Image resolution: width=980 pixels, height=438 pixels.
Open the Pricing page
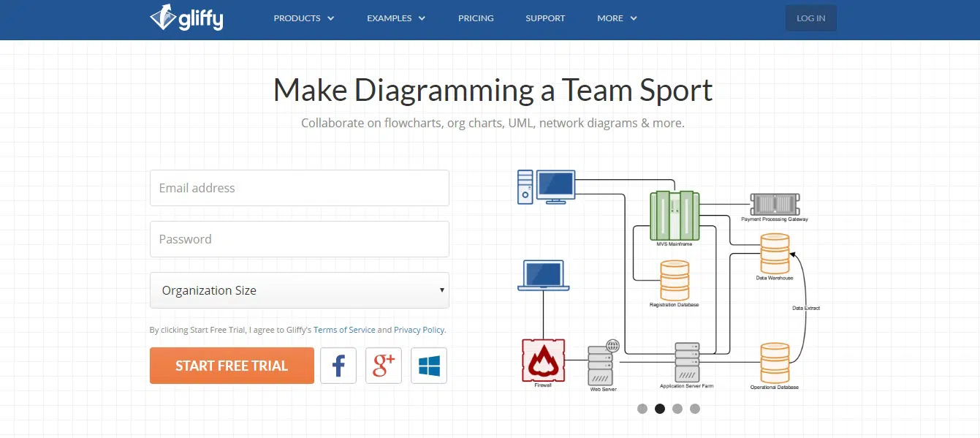[476, 18]
